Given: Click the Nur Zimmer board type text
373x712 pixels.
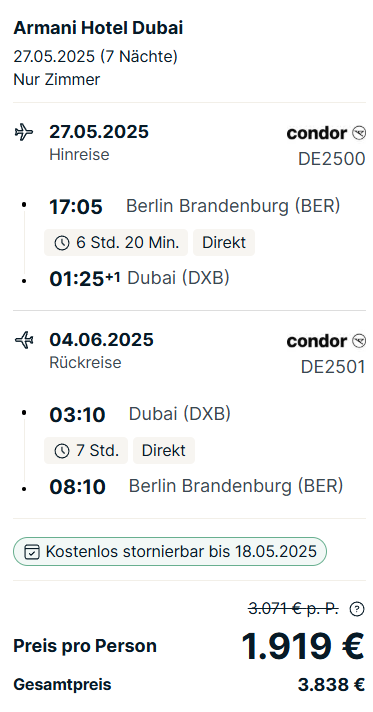Looking at the screenshot, I should click(57, 79).
